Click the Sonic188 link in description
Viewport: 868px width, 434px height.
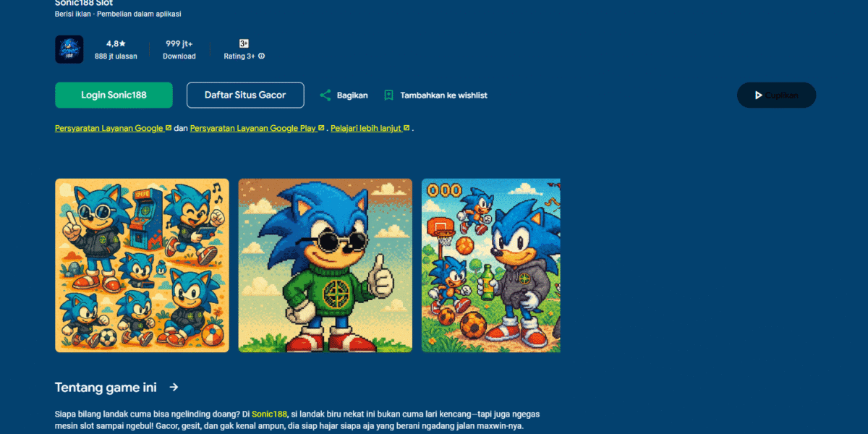(269, 414)
